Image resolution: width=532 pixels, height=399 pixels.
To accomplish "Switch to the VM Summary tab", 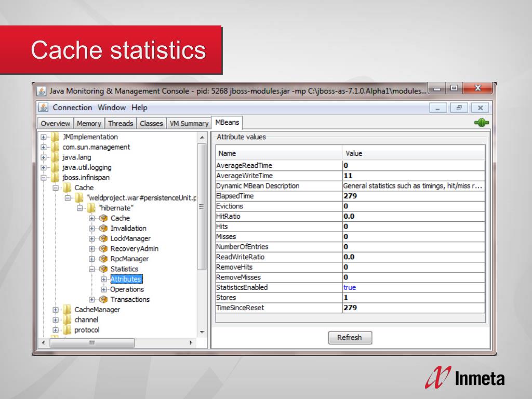I will point(189,124).
